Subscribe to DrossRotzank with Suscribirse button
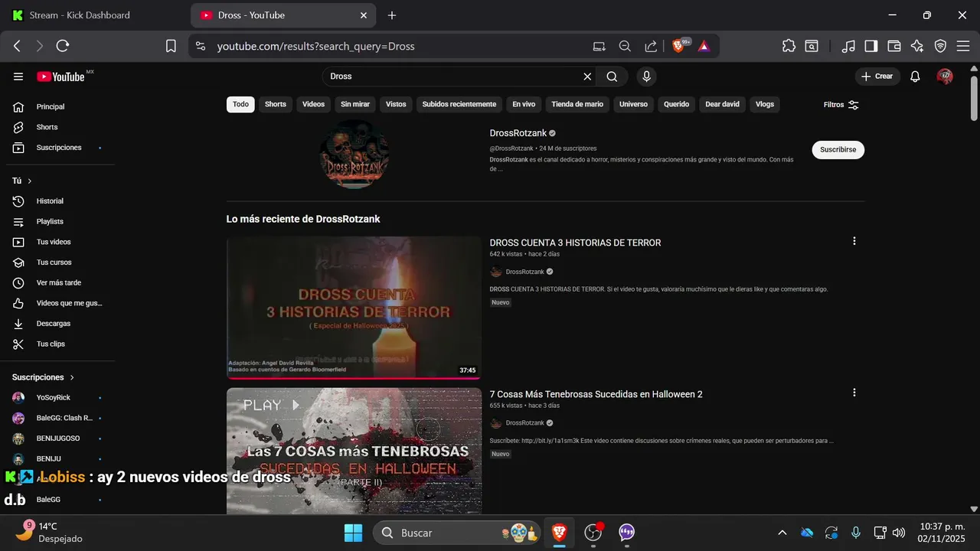Screen dimensions: 980x551 [x=838, y=149]
